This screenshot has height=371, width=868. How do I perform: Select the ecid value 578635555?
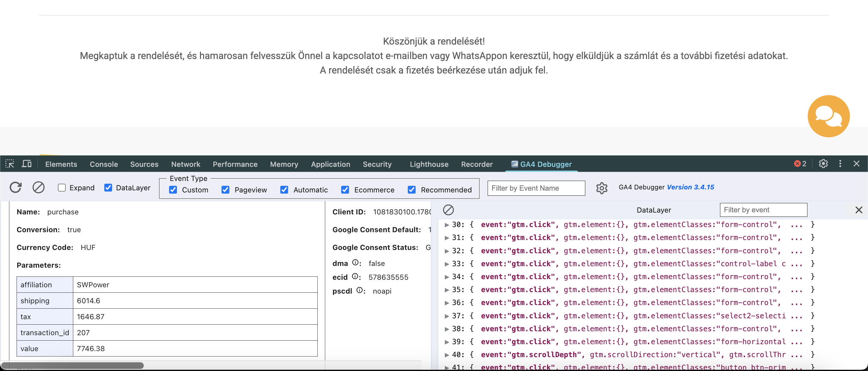[388, 277]
